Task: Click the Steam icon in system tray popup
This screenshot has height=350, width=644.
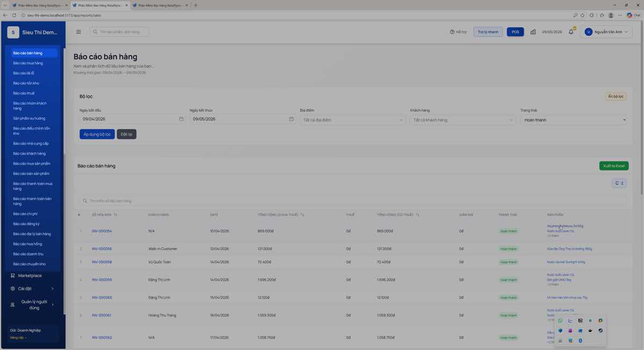Action: click(x=601, y=331)
